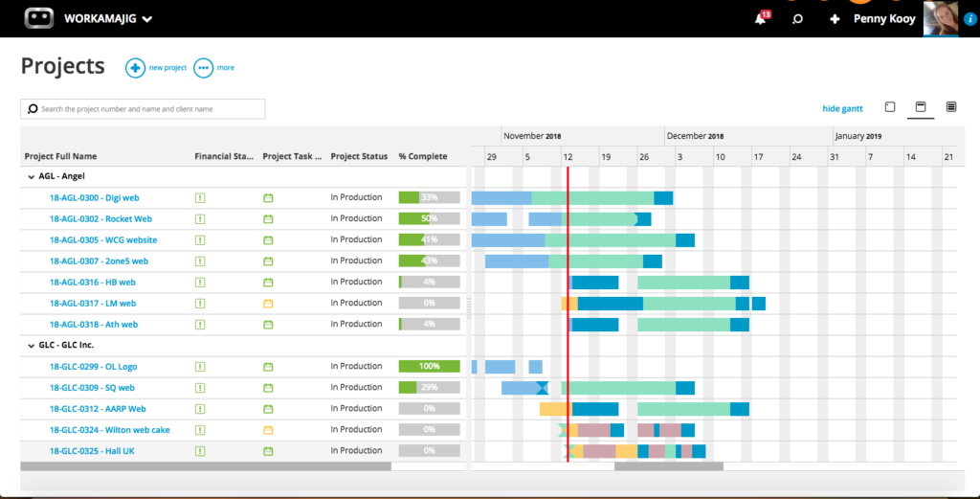The width and height of the screenshot is (980, 499).
Task: Click the 50% progress bar for Rocket Web
Action: tap(430, 219)
